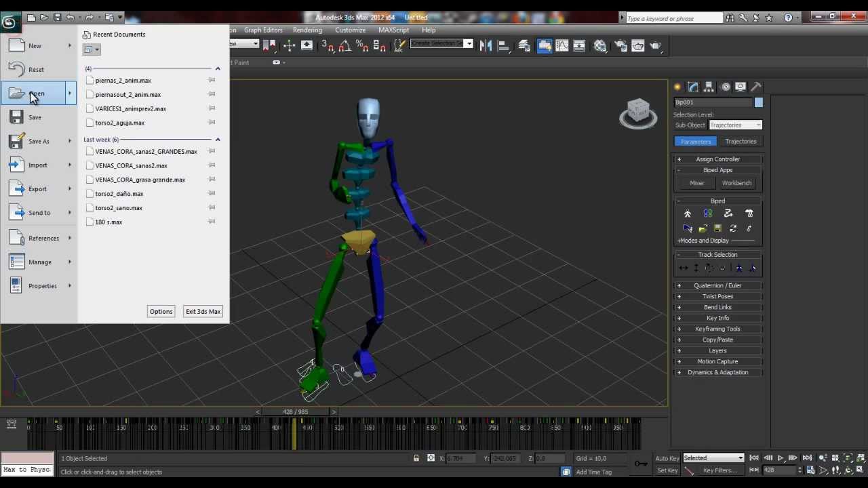Open the Material Editor toolbar icon
The height and width of the screenshot is (488, 868).
pyautogui.click(x=600, y=45)
